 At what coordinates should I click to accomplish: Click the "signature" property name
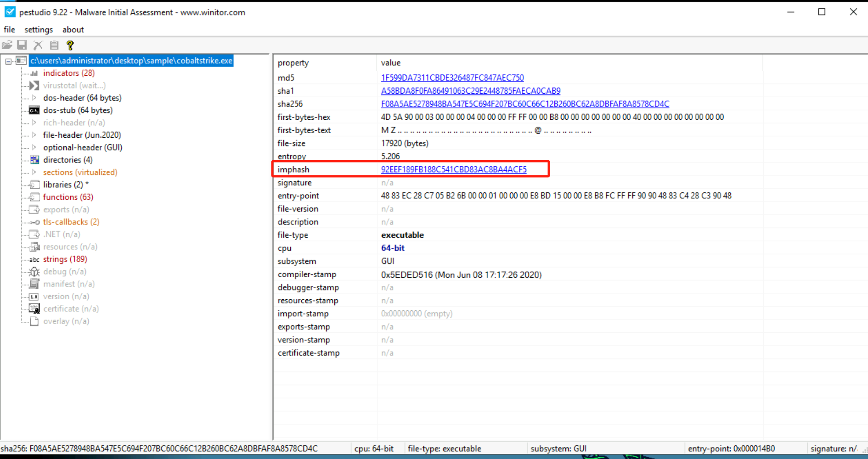pyautogui.click(x=294, y=183)
